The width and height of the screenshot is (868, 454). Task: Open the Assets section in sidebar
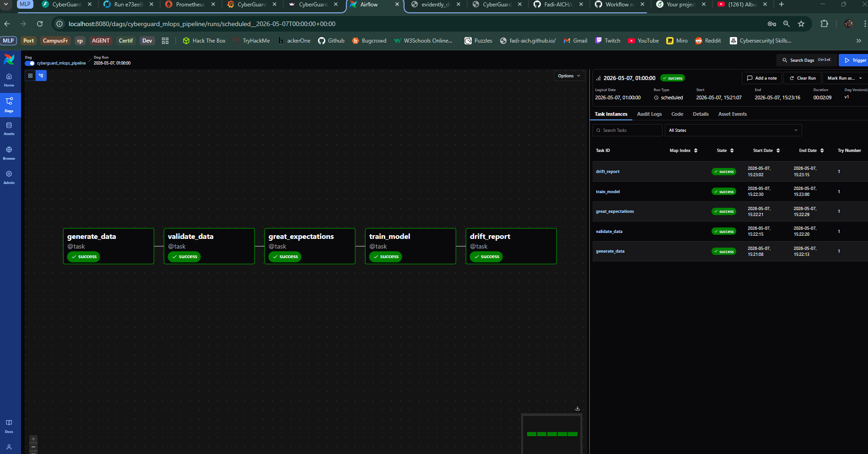9,129
